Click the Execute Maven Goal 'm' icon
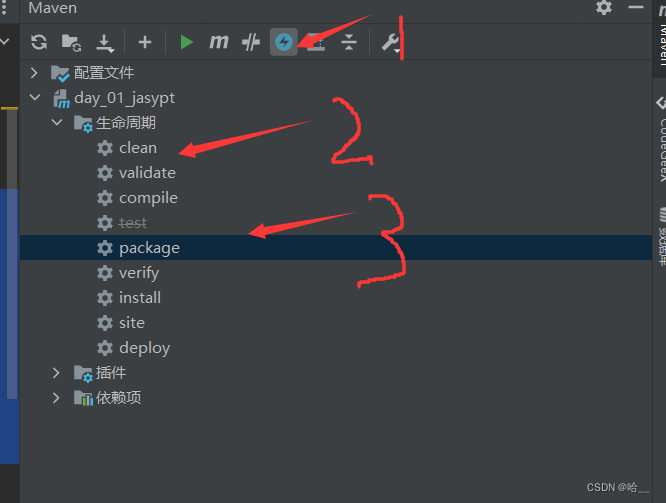Screen dimensions: 666x503 click(x=218, y=42)
